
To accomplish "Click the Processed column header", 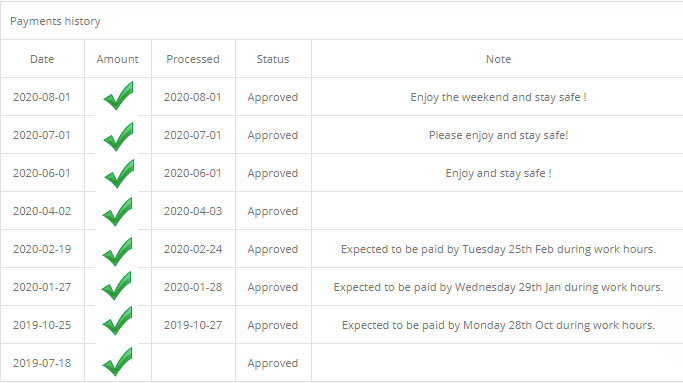I will 193,59.
